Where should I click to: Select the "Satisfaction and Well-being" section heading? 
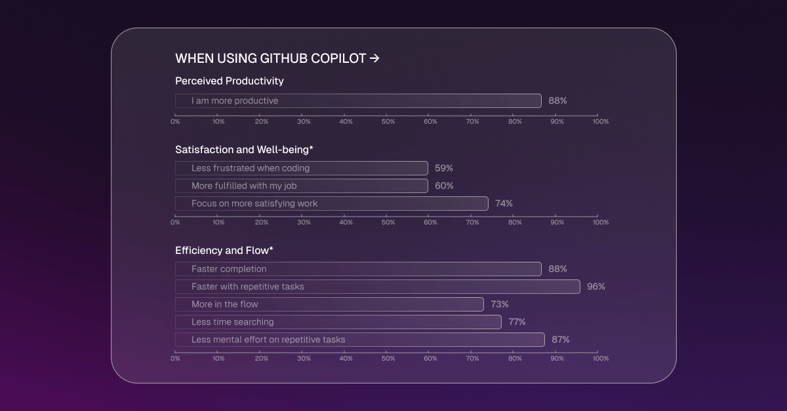(x=244, y=150)
